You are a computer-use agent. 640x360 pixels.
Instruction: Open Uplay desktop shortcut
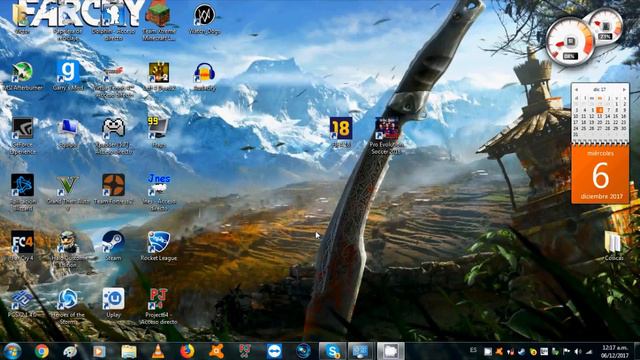tap(113, 299)
